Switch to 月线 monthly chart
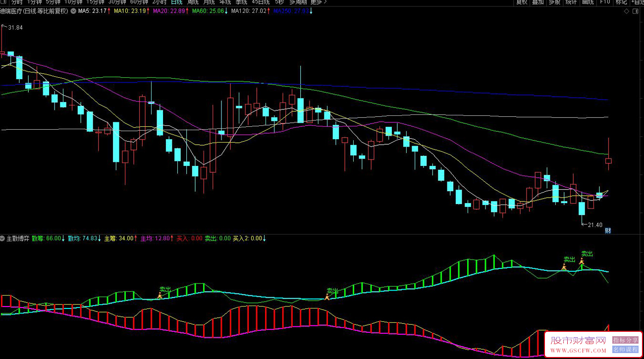 pos(209,2)
